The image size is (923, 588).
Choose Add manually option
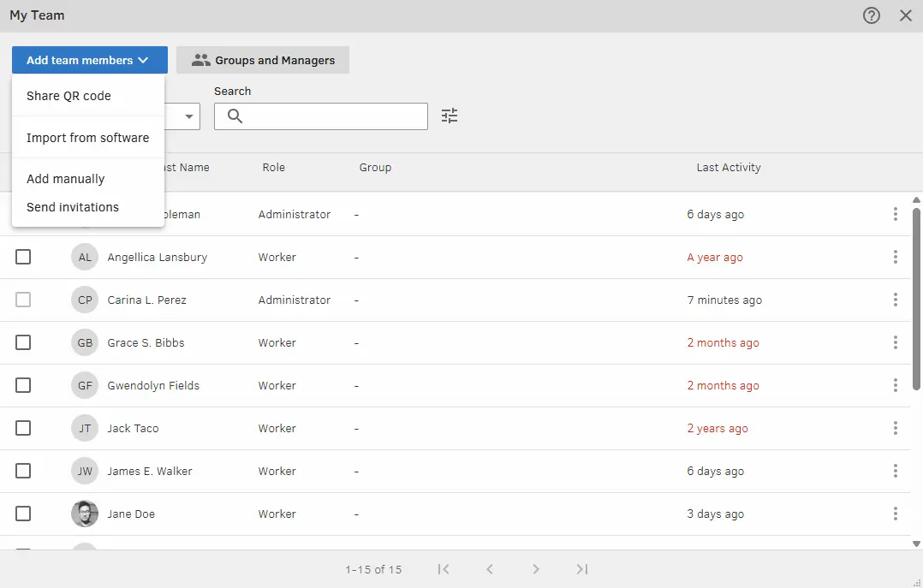[x=87, y=179]
